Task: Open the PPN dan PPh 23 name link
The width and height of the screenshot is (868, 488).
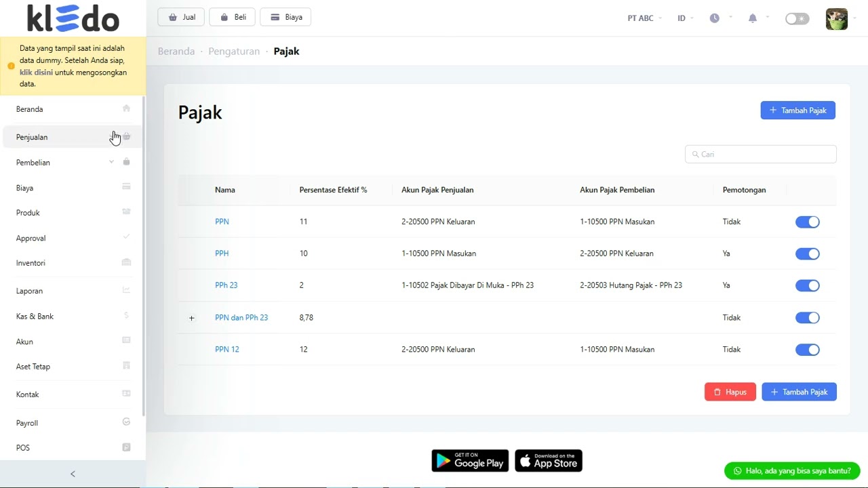Action: tap(241, 317)
